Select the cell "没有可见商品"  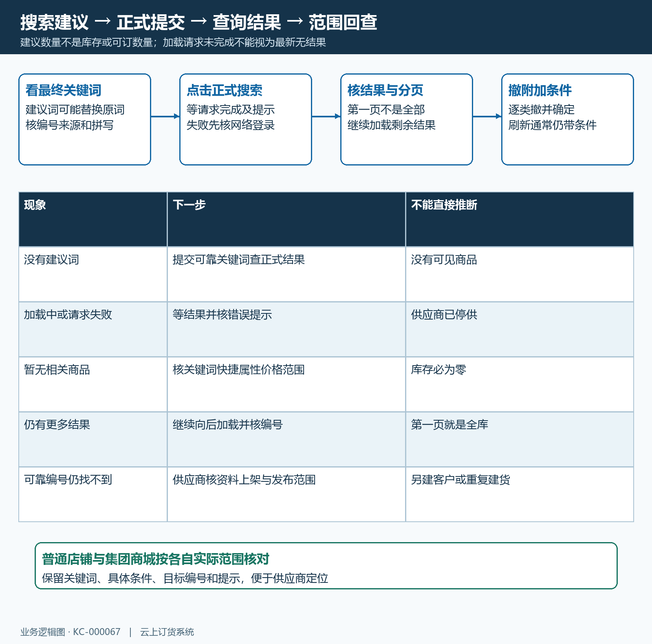[x=520, y=274]
